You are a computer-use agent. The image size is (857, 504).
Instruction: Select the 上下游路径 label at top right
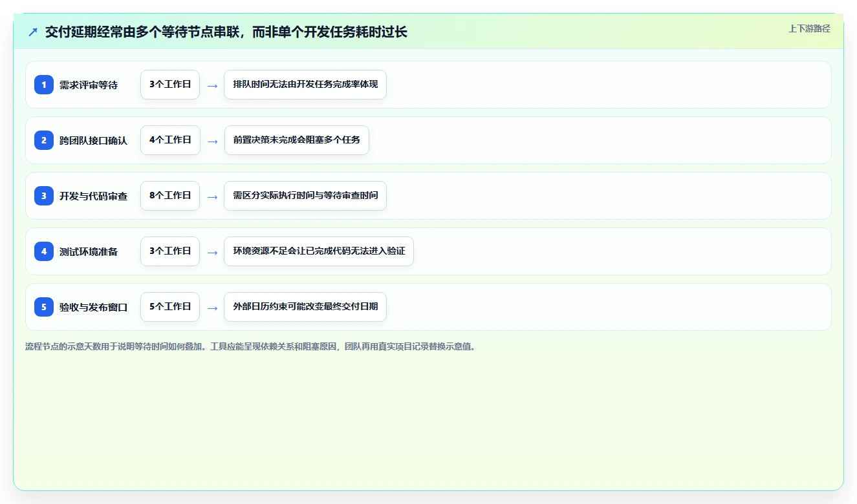tap(809, 28)
